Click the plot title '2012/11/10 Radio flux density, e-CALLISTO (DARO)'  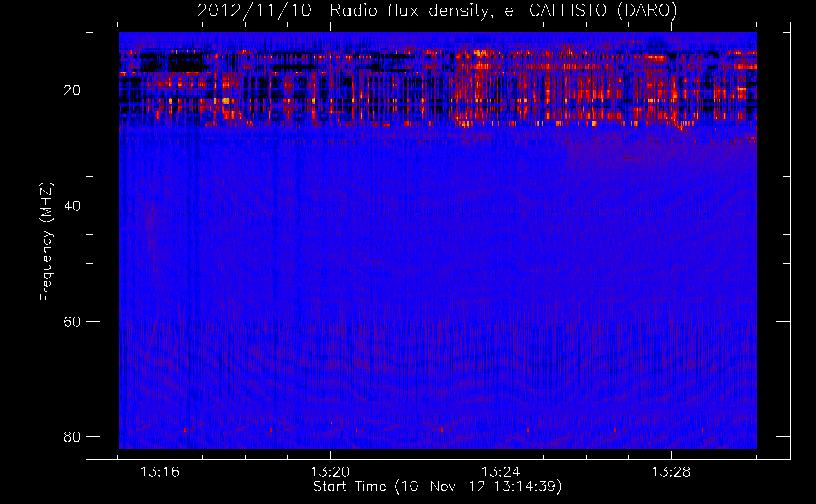437,11
